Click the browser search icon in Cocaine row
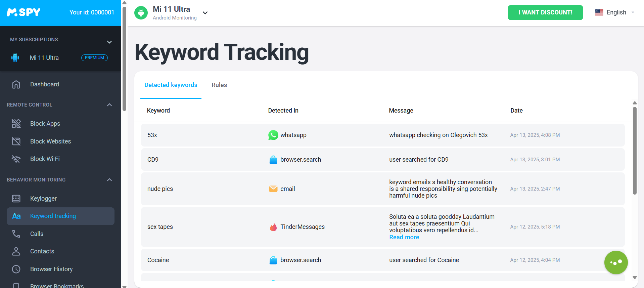The height and width of the screenshot is (288, 644). [x=273, y=260]
